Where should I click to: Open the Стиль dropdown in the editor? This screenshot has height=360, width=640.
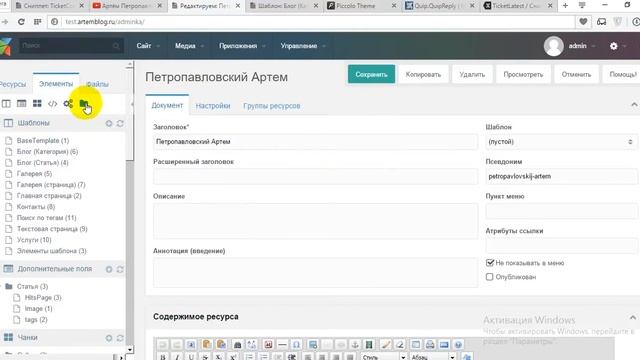pyautogui.click(x=383, y=357)
